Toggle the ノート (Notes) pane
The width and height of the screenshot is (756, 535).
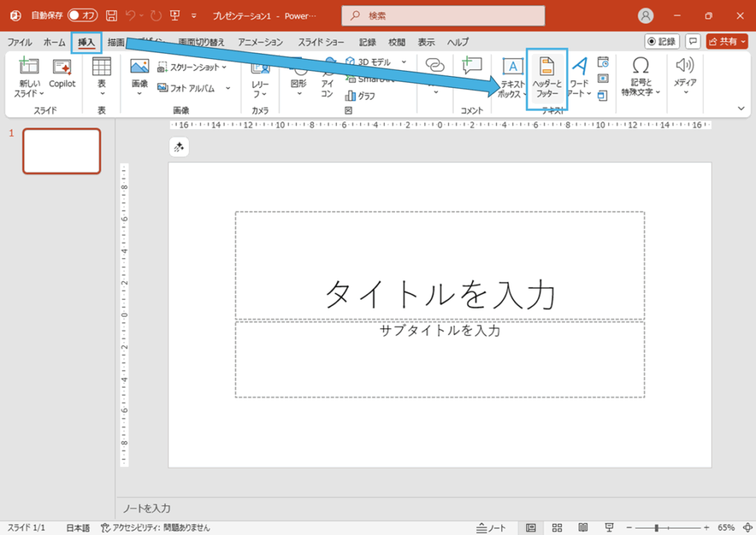click(x=492, y=528)
